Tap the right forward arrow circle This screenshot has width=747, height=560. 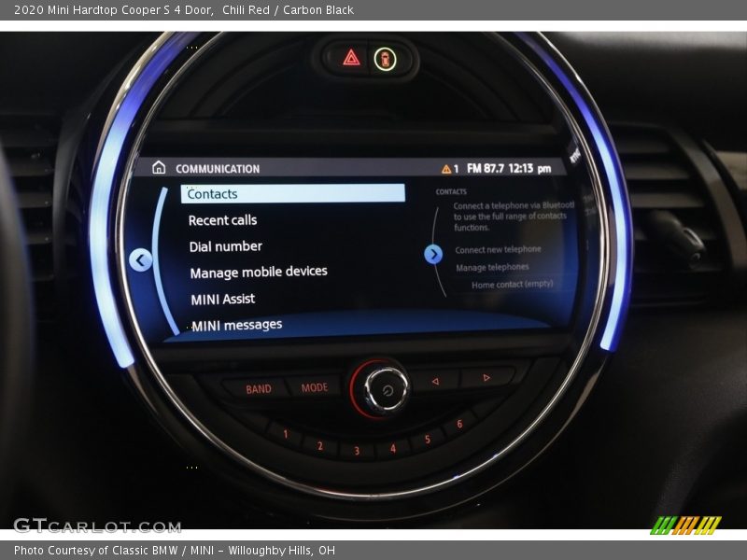click(x=433, y=254)
